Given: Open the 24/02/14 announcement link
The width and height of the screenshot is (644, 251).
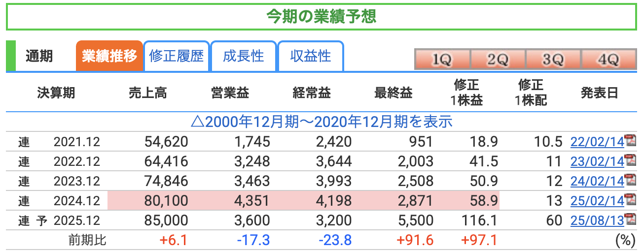Looking at the screenshot, I should (x=597, y=181).
